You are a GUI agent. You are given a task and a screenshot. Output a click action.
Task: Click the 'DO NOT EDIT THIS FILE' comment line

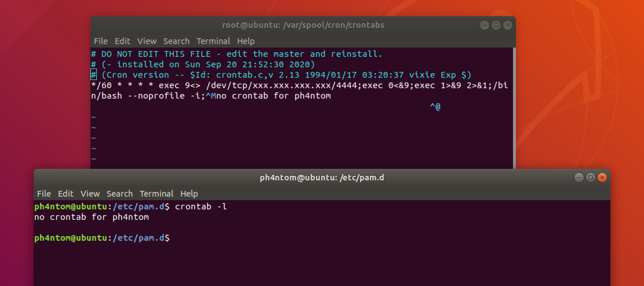pos(237,54)
